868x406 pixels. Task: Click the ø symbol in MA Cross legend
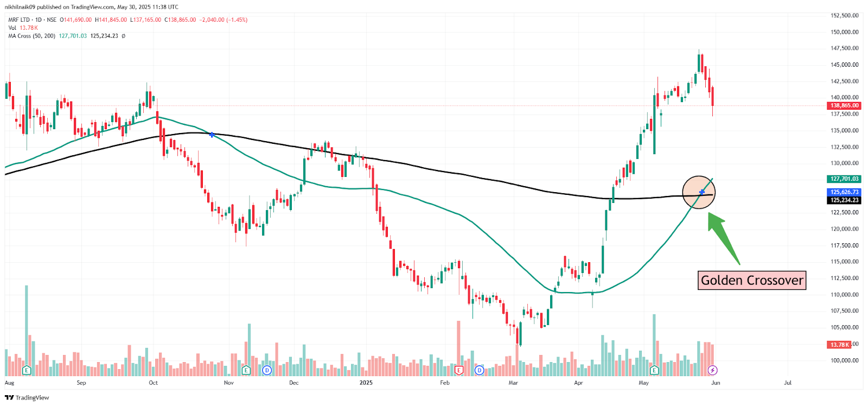pyautogui.click(x=123, y=36)
